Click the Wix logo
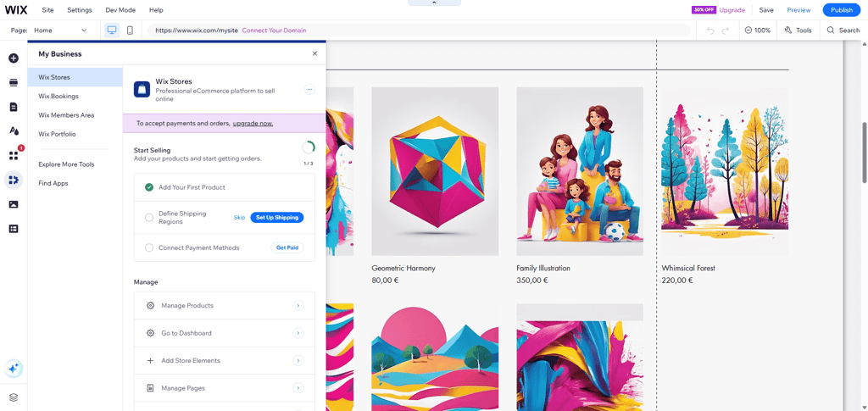868x411 pixels. (16, 10)
